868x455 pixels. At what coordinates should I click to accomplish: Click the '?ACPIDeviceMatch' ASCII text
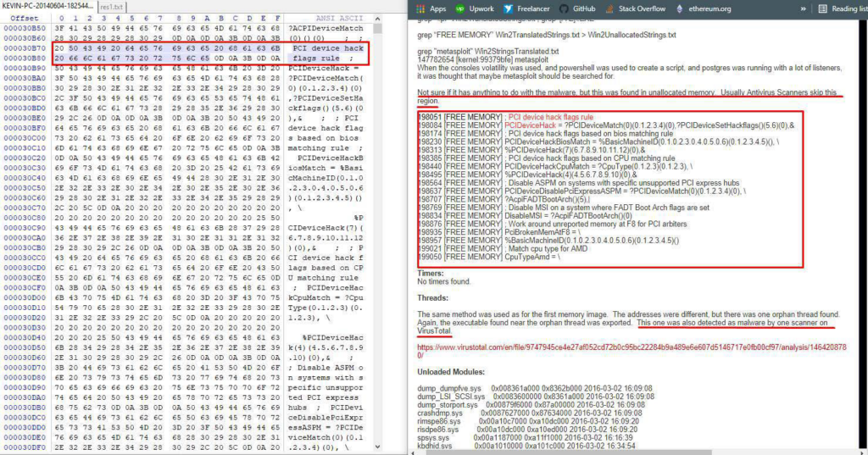[x=325, y=28]
